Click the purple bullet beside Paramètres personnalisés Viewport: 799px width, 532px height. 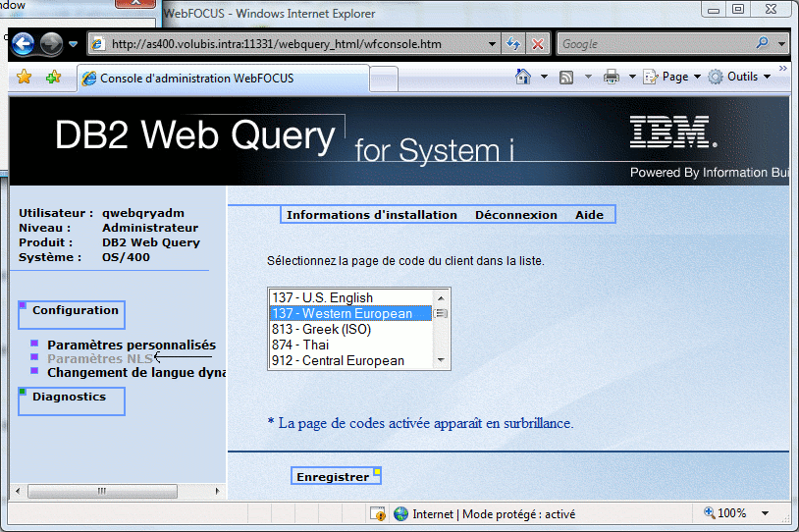click(x=34, y=343)
